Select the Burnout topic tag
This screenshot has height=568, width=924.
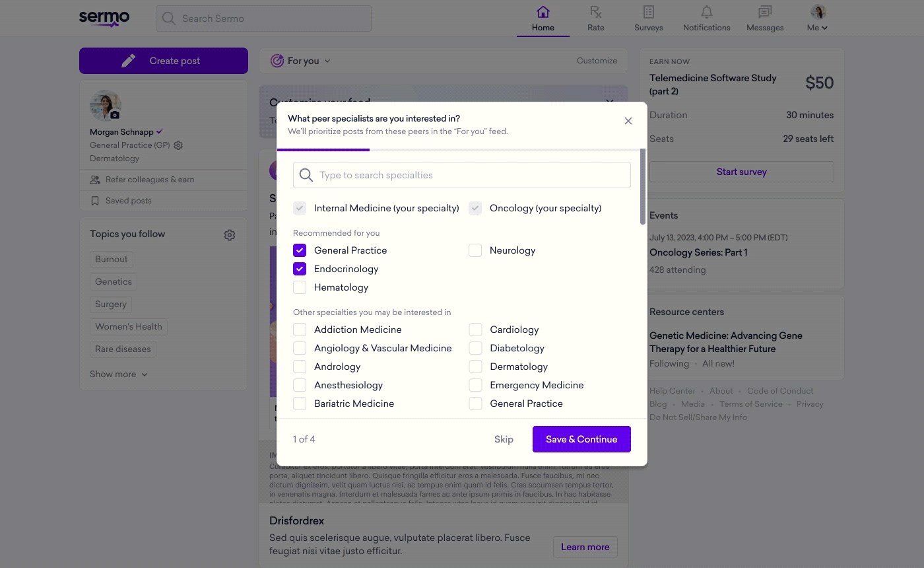pyautogui.click(x=112, y=260)
